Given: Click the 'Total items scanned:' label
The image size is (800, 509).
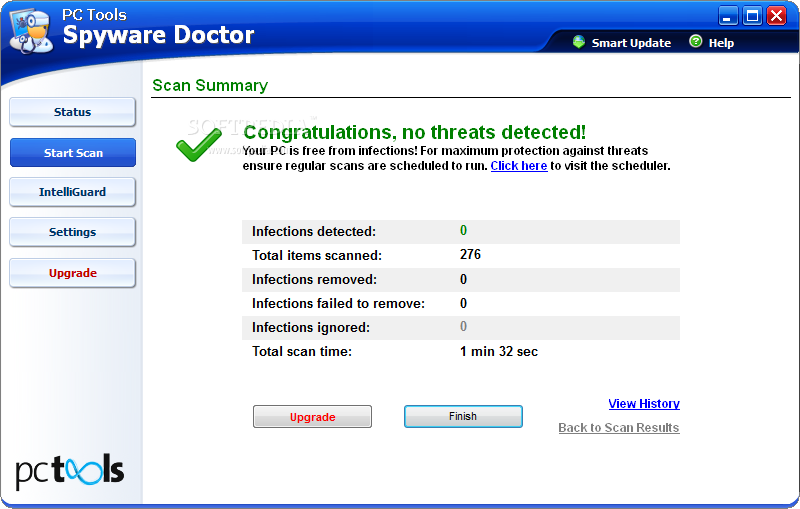Looking at the screenshot, I should (317, 256).
